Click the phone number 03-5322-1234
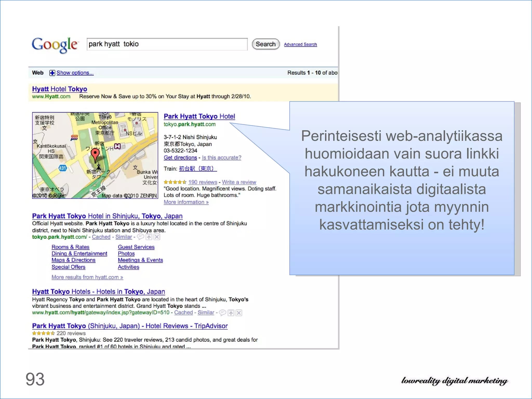 click(x=180, y=151)
